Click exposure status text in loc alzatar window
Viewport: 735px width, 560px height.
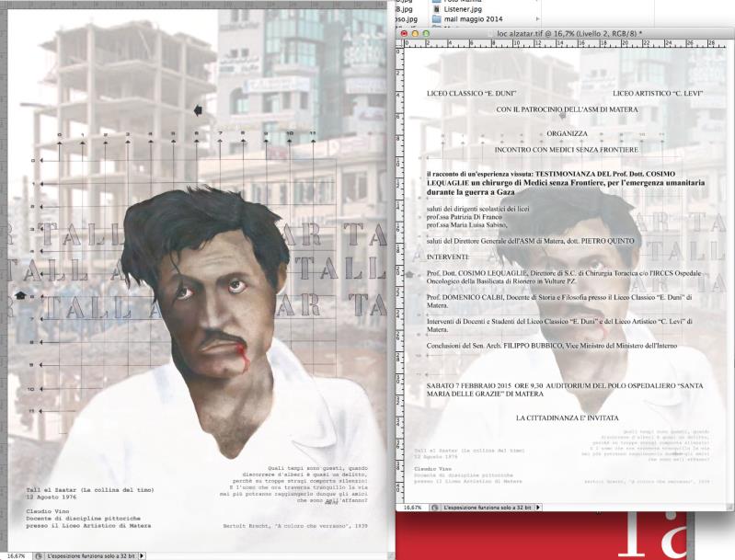[488, 508]
